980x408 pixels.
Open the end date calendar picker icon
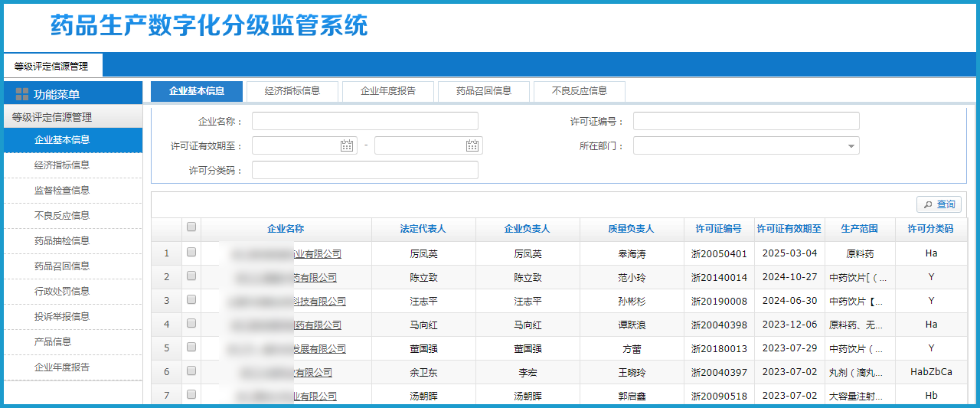click(472, 145)
